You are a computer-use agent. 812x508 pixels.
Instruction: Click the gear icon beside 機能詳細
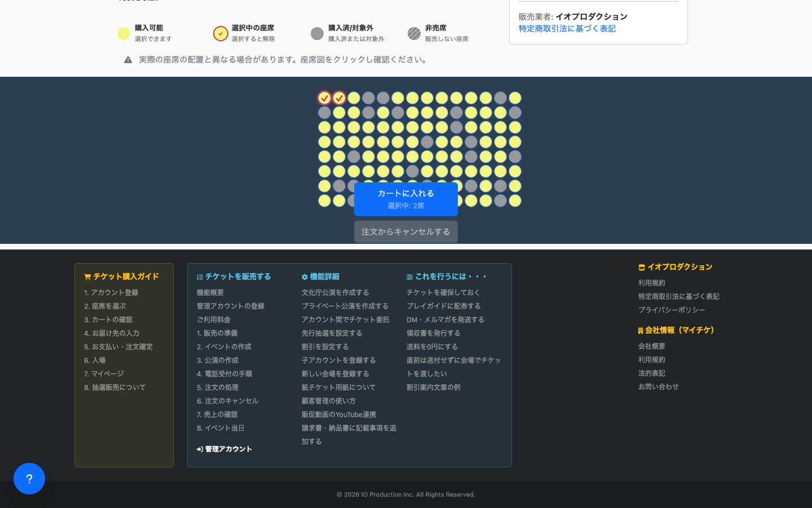(x=304, y=277)
